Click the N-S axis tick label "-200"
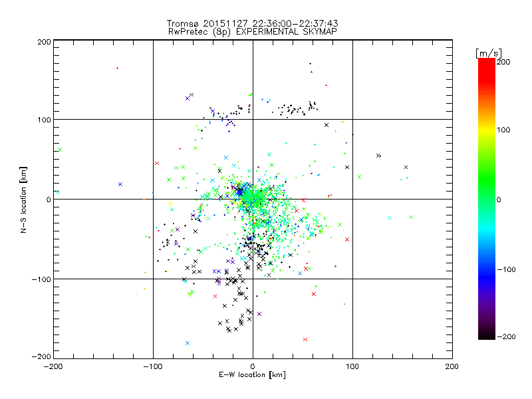The width and height of the screenshot is (532, 399). [x=41, y=356]
